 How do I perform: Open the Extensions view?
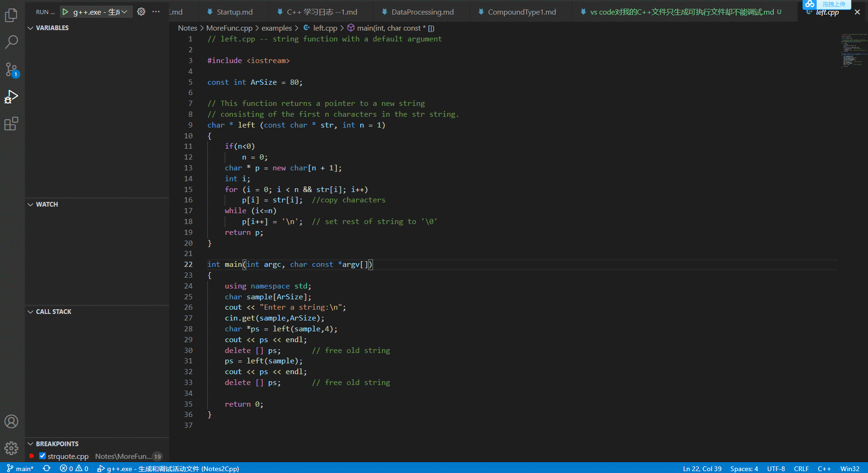coord(11,123)
